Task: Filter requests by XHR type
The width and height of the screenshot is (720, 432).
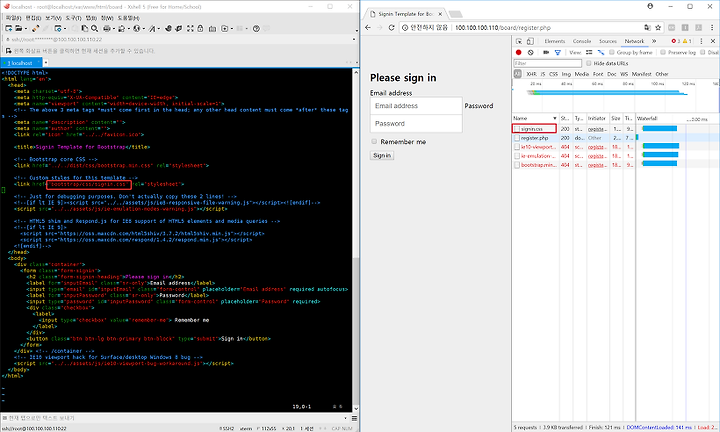Action: tap(531, 74)
